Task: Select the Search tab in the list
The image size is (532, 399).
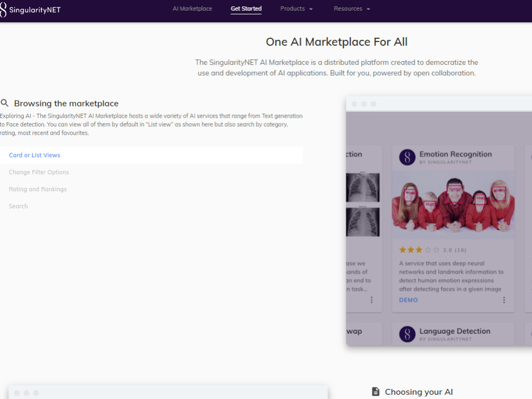Action: pos(151,206)
